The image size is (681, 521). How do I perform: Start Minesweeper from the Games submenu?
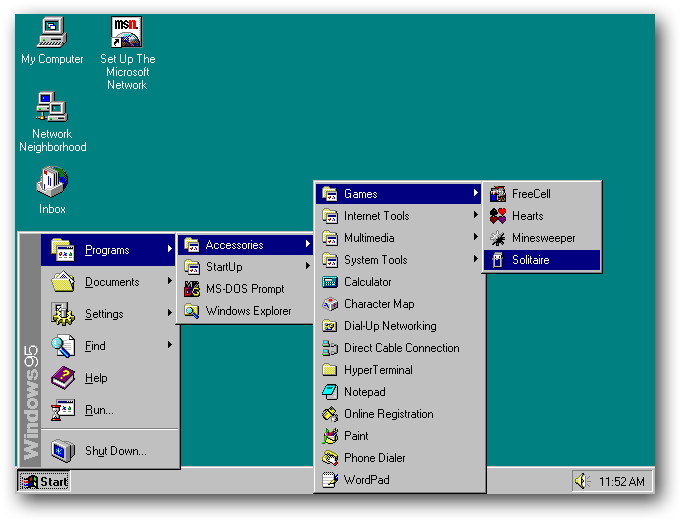click(x=543, y=238)
